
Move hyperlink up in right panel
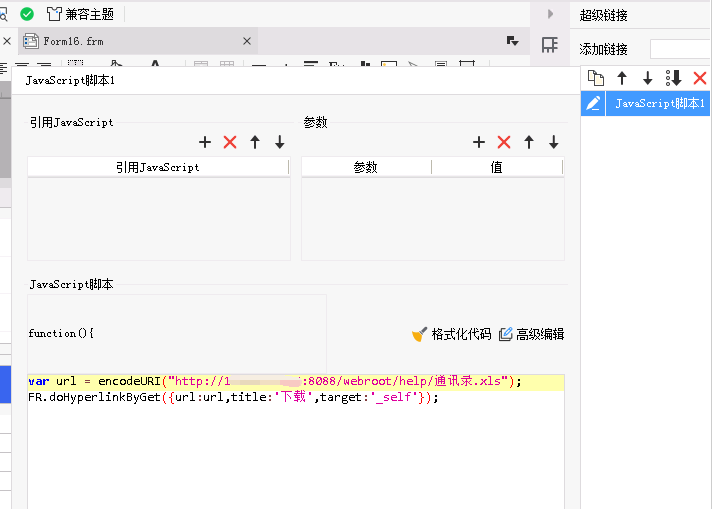(x=622, y=78)
